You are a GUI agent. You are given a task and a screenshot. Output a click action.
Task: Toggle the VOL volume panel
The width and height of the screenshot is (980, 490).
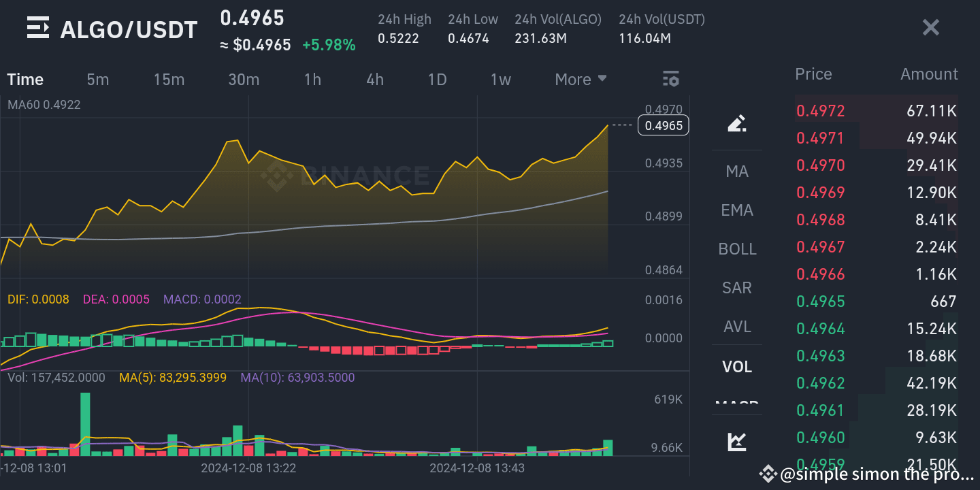click(737, 366)
